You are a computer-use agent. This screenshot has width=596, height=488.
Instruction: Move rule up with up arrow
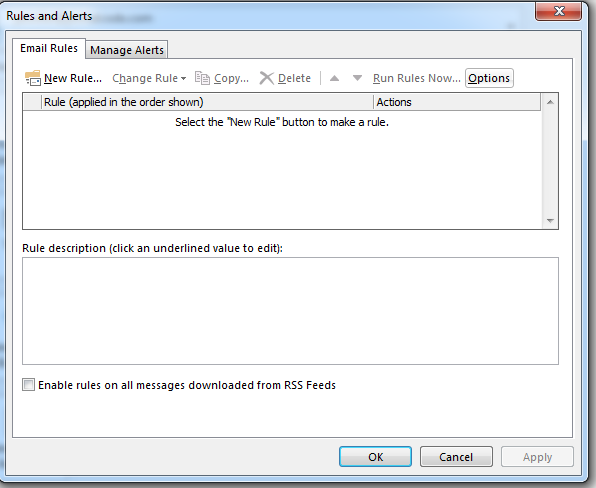pos(334,78)
